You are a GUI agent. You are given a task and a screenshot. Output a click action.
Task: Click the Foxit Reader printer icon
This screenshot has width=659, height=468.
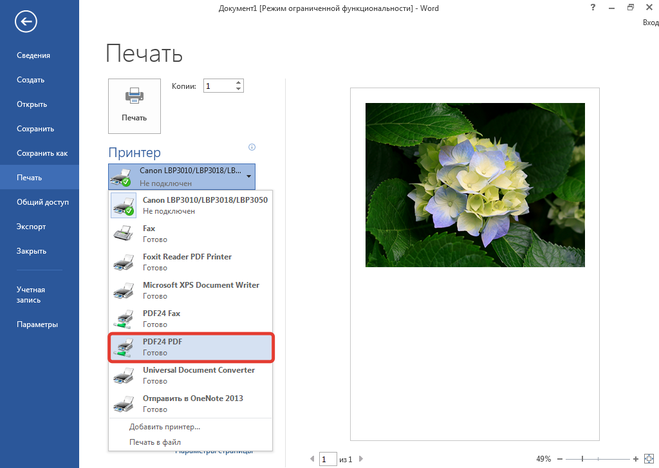[124, 262]
